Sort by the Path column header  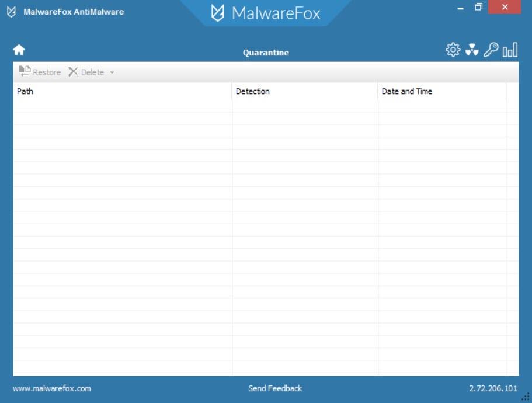122,91
